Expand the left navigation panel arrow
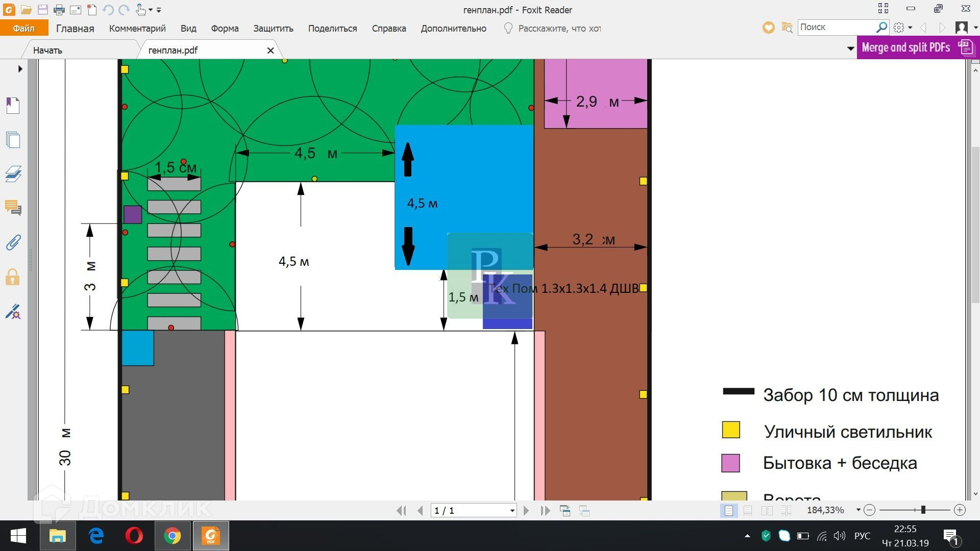The width and height of the screenshot is (980, 551). click(20, 69)
